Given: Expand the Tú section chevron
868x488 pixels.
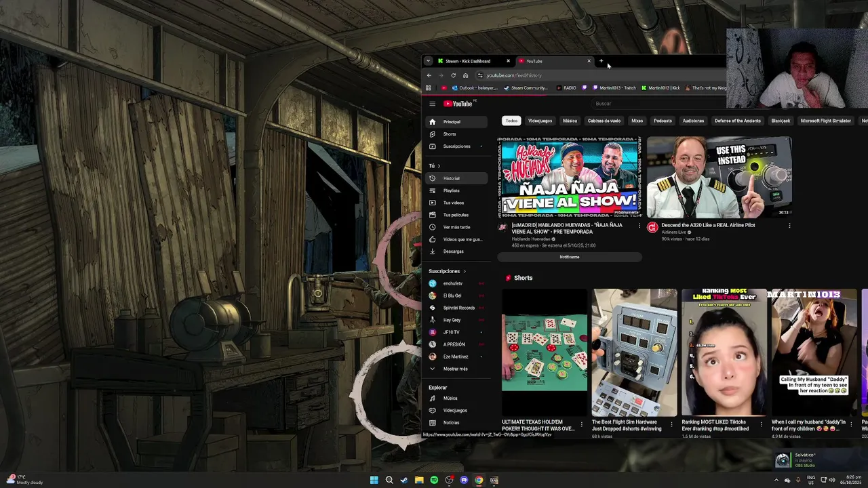Looking at the screenshot, I should (x=439, y=166).
